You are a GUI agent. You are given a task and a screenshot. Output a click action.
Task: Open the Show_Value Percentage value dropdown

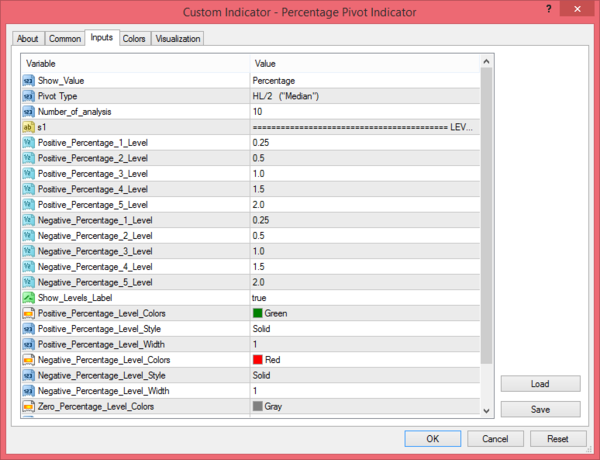[365, 81]
